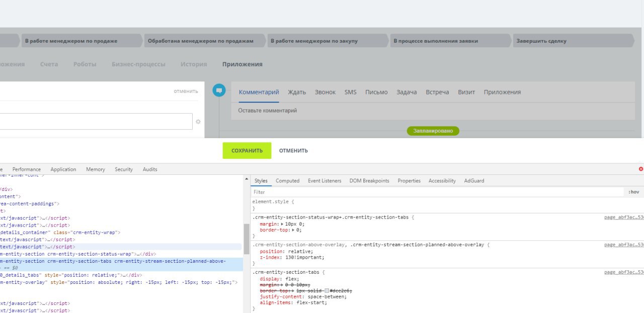Open the История tab
The height and width of the screenshot is (313, 644).
click(194, 64)
